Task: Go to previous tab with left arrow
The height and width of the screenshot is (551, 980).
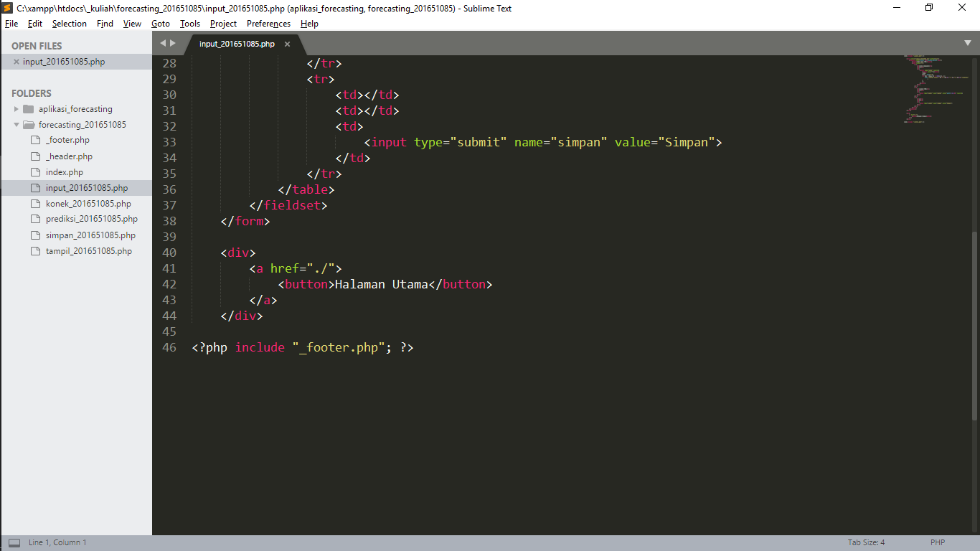Action: (x=163, y=43)
